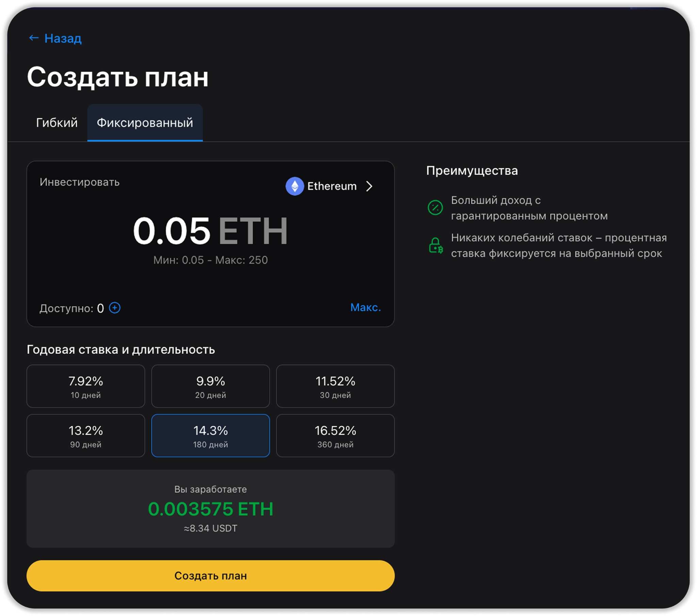
Task: Select the 9.9% 20 дней option
Action: (x=210, y=386)
